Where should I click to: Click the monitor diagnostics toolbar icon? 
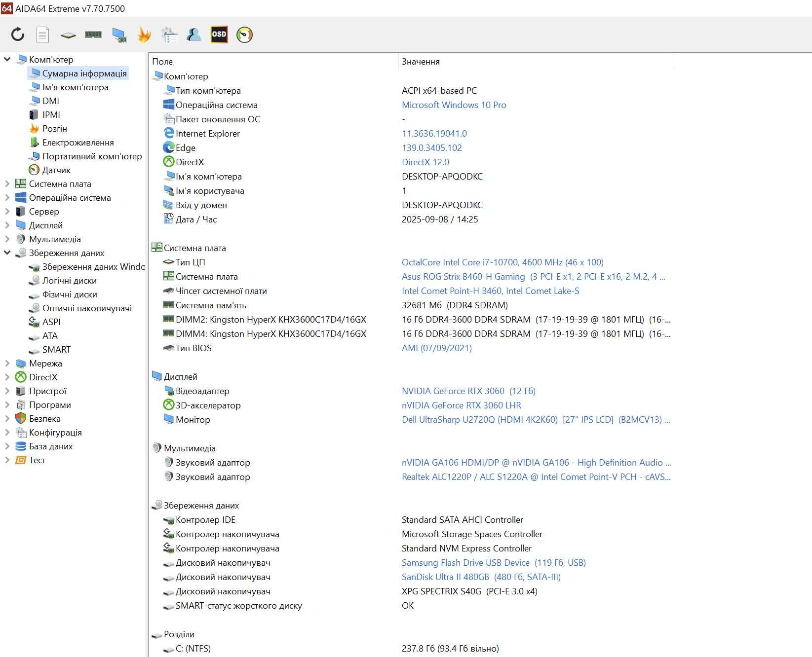tap(119, 35)
